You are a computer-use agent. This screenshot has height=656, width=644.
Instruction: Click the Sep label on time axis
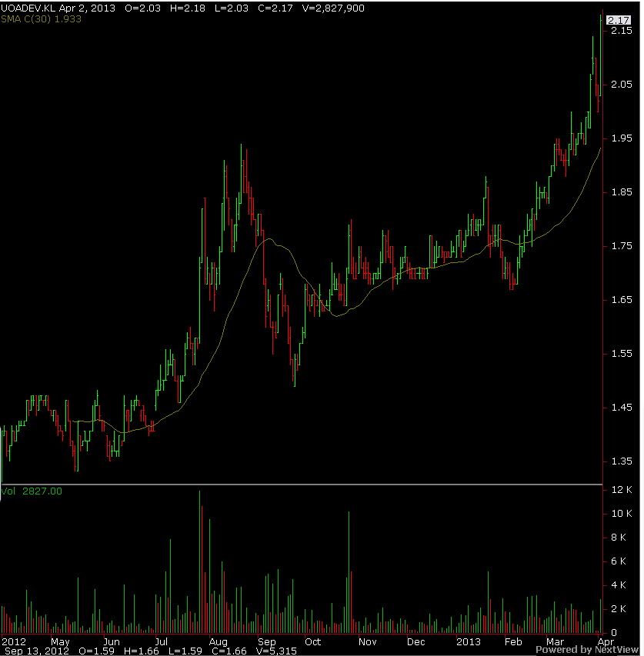coord(266,641)
